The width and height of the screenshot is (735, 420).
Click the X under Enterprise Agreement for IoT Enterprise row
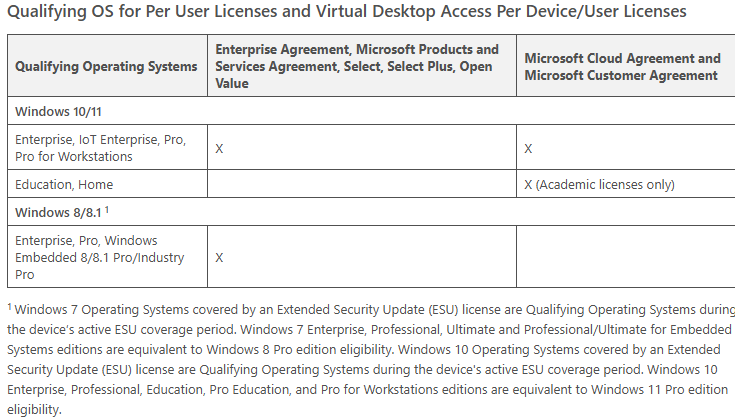click(x=219, y=149)
